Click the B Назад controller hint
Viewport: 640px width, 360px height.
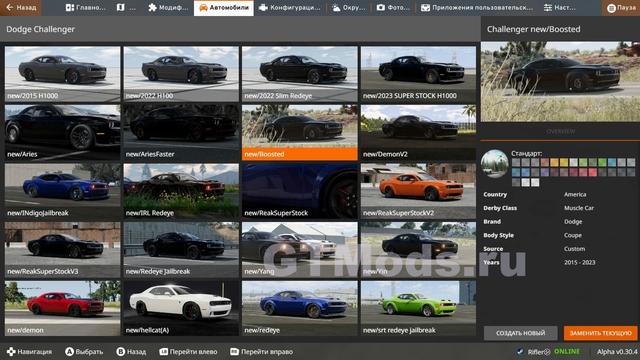click(x=131, y=351)
